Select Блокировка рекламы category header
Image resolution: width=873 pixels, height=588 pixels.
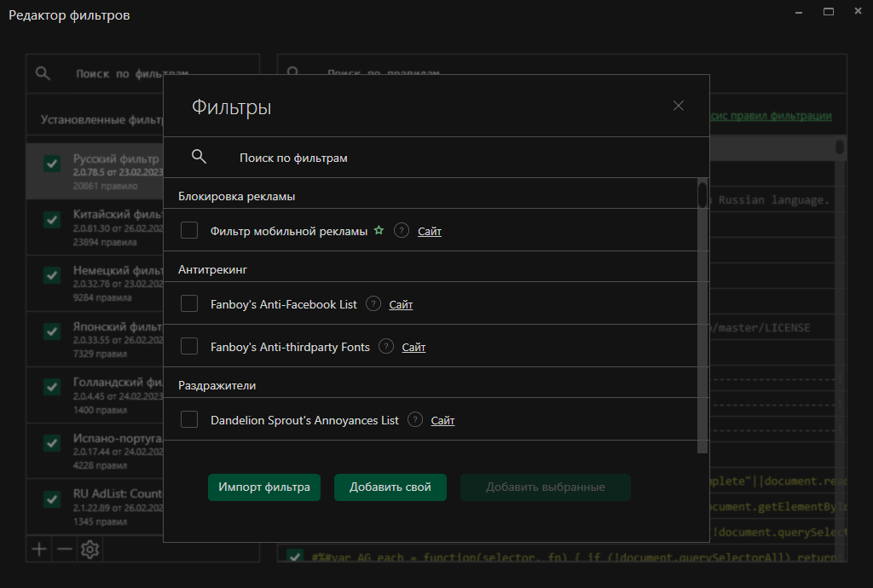(x=237, y=196)
